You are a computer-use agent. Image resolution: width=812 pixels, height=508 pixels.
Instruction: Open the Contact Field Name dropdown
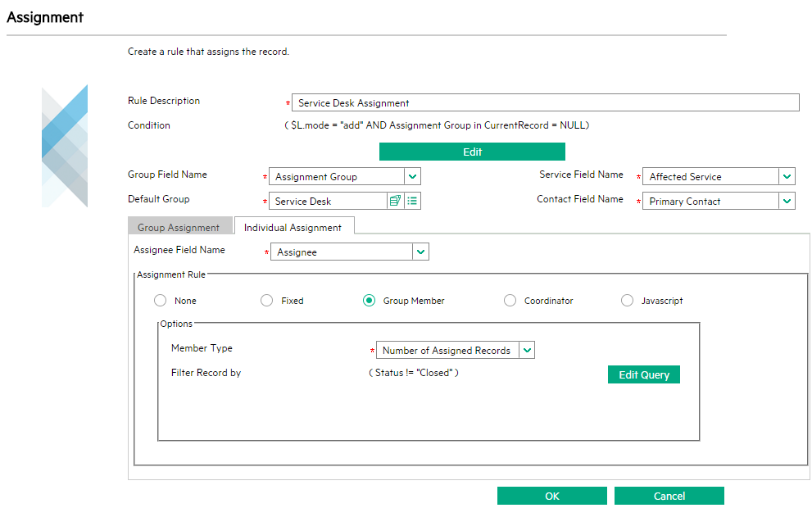click(787, 201)
